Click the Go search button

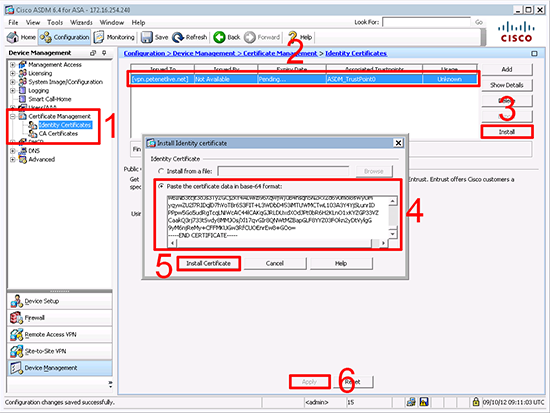(x=479, y=22)
